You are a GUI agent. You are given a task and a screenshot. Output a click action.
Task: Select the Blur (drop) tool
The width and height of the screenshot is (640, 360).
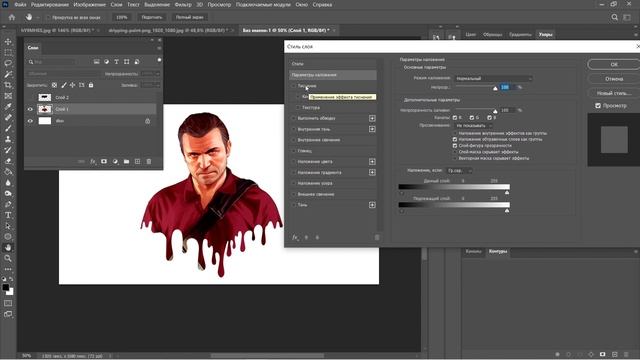tap(8, 182)
